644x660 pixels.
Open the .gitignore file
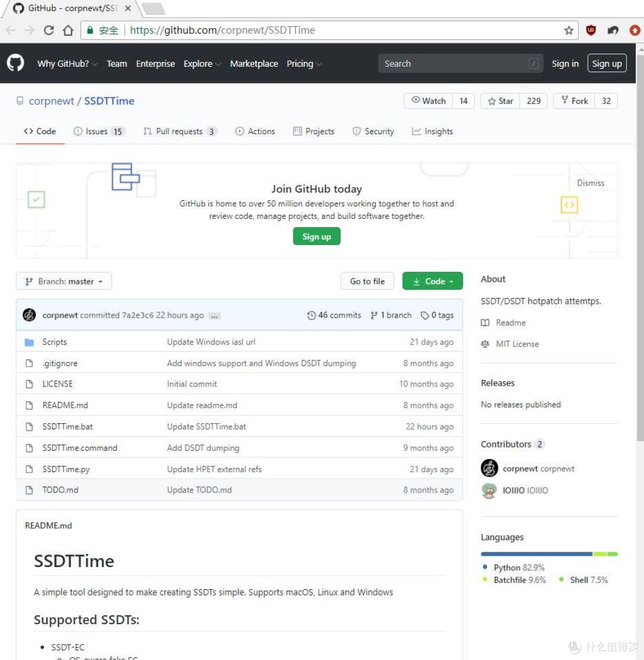[x=60, y=363]
